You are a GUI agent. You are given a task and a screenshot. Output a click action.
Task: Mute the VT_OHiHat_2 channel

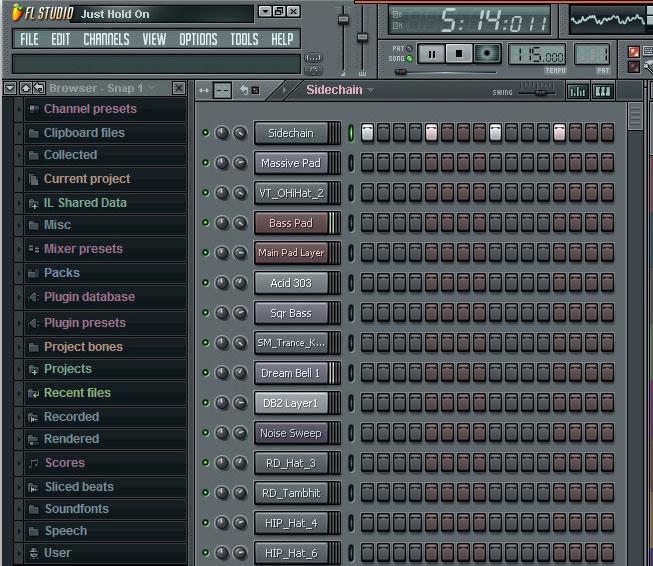(205, 192)
